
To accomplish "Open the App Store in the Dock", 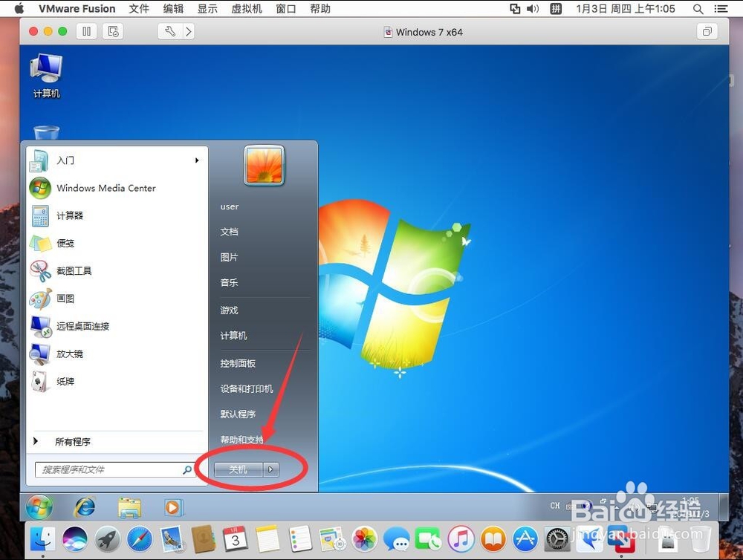I will 525,539.
